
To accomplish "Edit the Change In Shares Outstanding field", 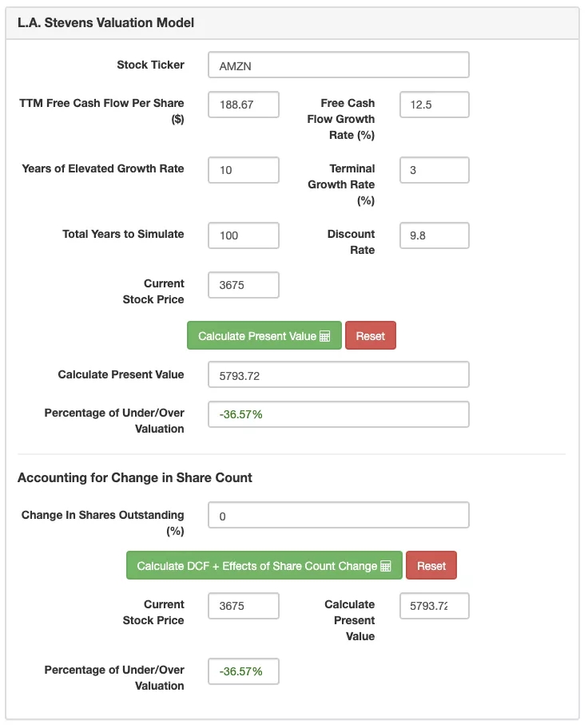I will [x=338, y=515].
